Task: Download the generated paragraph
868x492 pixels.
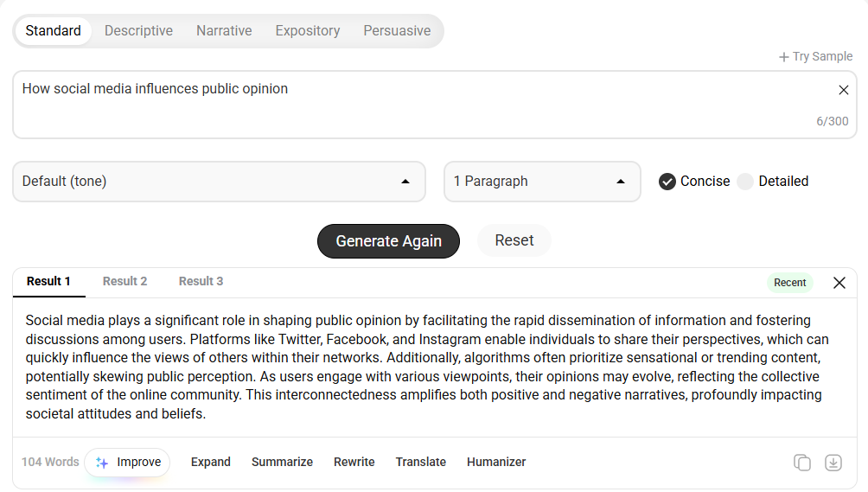Action: (x=833, y=462)
